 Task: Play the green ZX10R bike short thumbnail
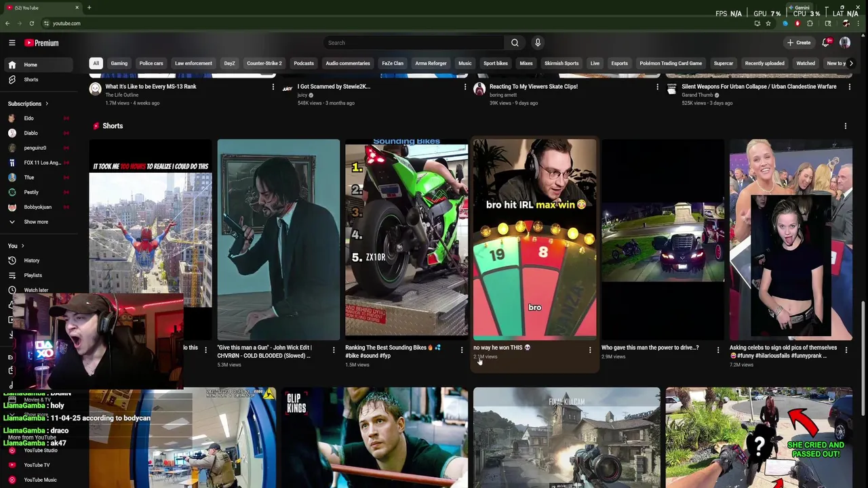406,239
